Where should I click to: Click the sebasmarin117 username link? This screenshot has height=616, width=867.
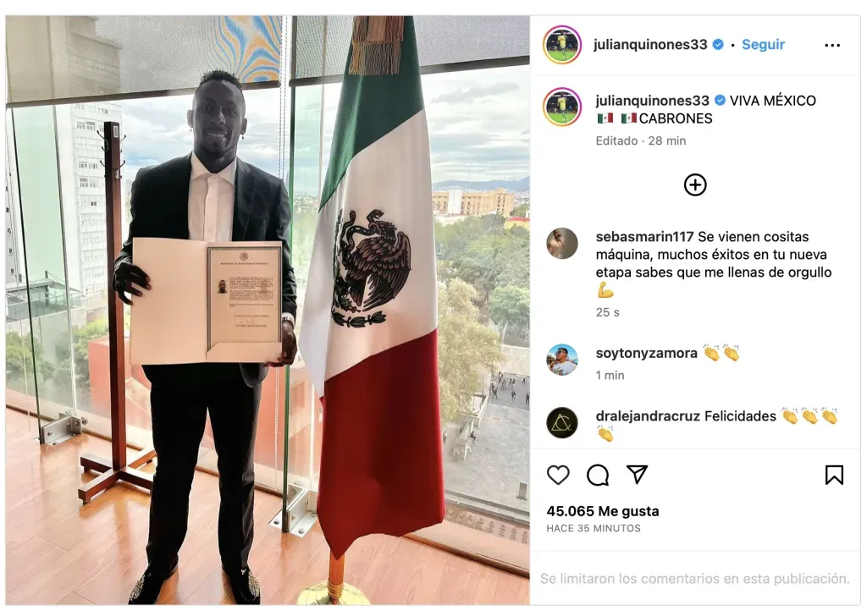(x=644, y=236)
